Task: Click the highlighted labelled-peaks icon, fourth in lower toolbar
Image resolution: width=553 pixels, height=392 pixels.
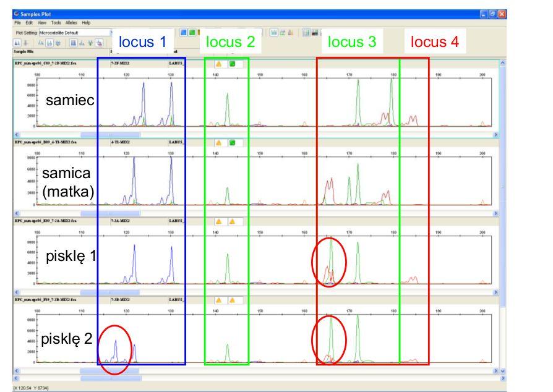Action: click(x=49, y=43)
